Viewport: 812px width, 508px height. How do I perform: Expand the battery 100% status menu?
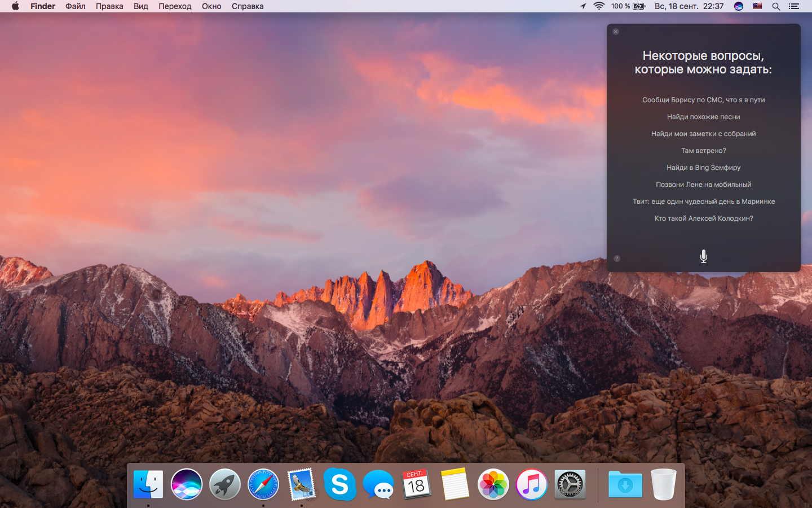tap(628, 6)
